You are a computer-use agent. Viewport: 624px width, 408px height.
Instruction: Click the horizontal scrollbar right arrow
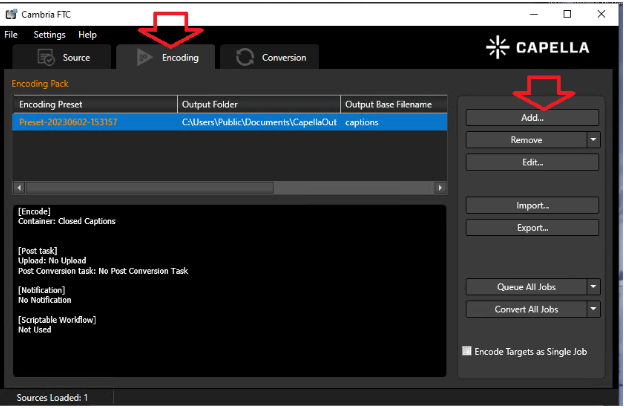pyautogui.click(x=440, y=187)
